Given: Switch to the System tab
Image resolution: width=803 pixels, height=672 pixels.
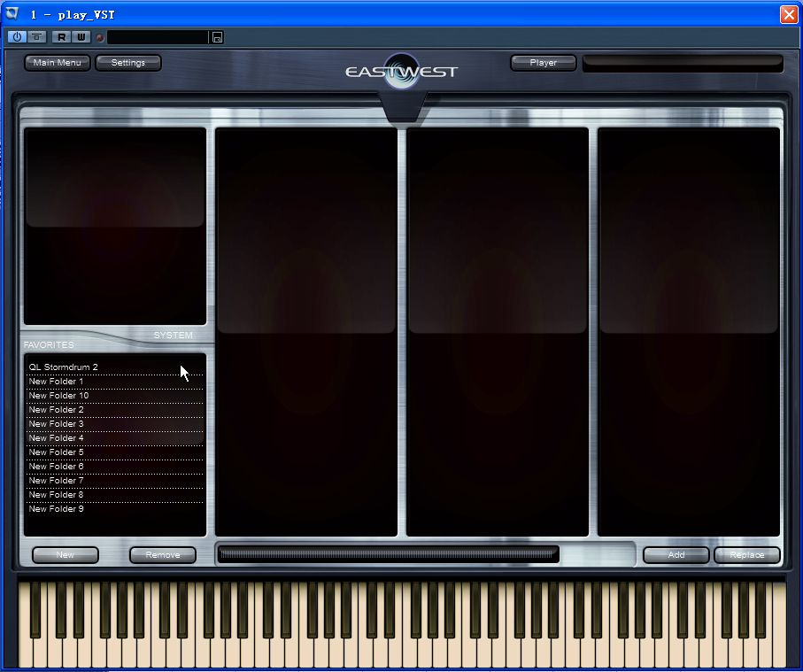Looking at the screenshot, I should click(174, 335).
